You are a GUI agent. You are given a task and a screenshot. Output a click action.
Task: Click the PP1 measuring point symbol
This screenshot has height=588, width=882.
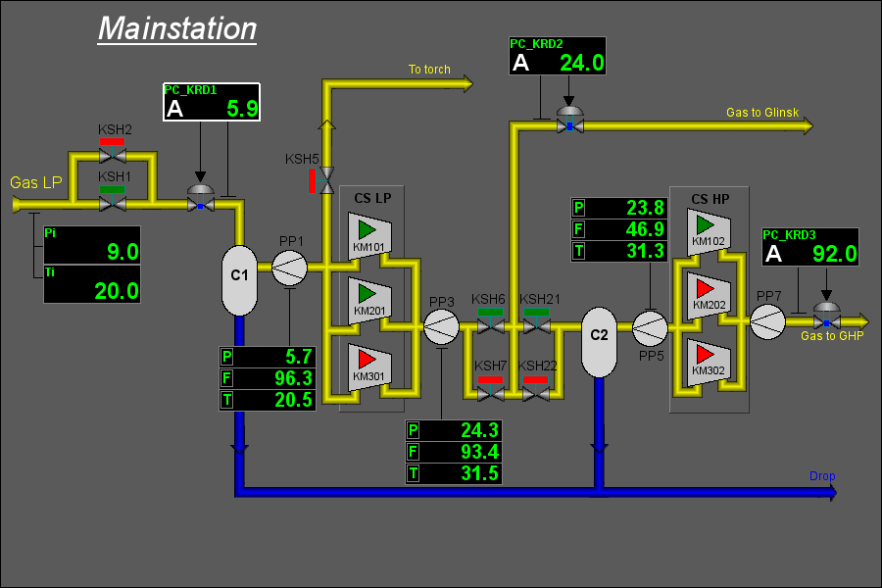coord(289,267)
